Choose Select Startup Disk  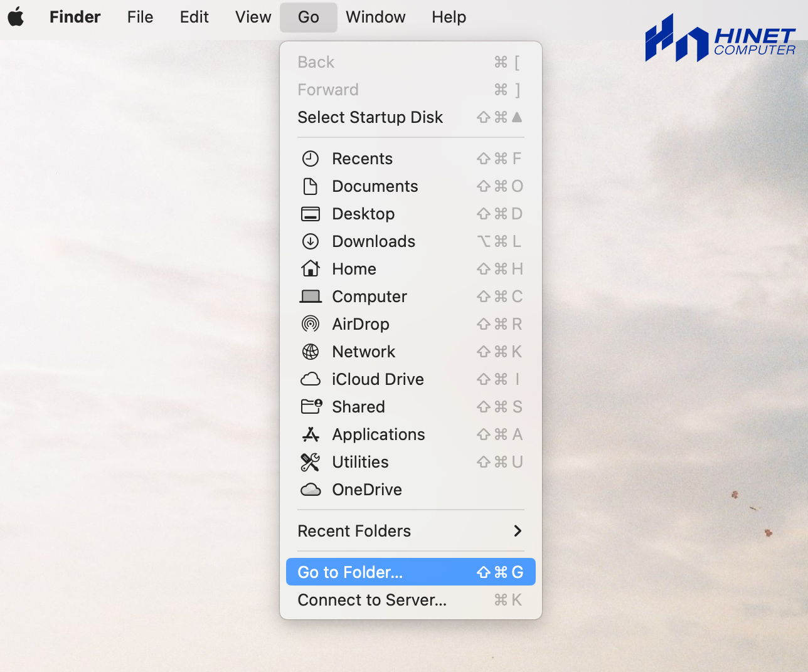pyautogui.click(x=411, y=117)
